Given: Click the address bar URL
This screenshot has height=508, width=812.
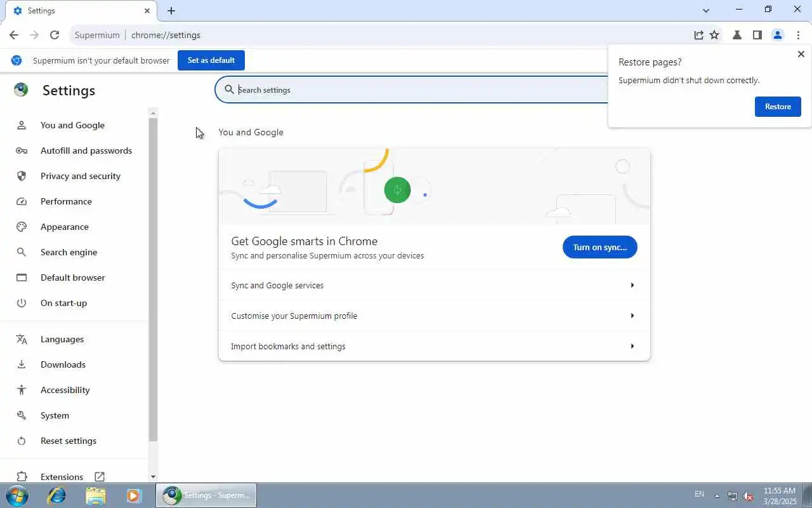Looking at the screenshot, I should [166, 35].
